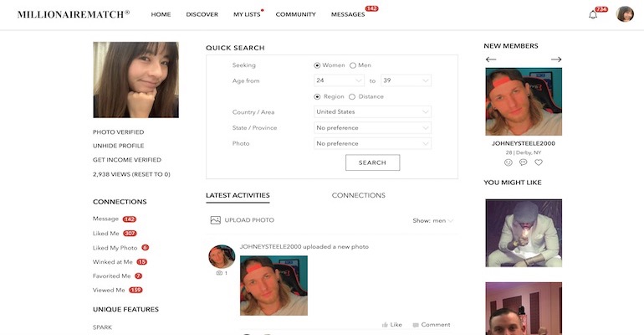Open the profile avatar in top-right corner
This screenshot has width=644, height=335.
coord(625,14)
